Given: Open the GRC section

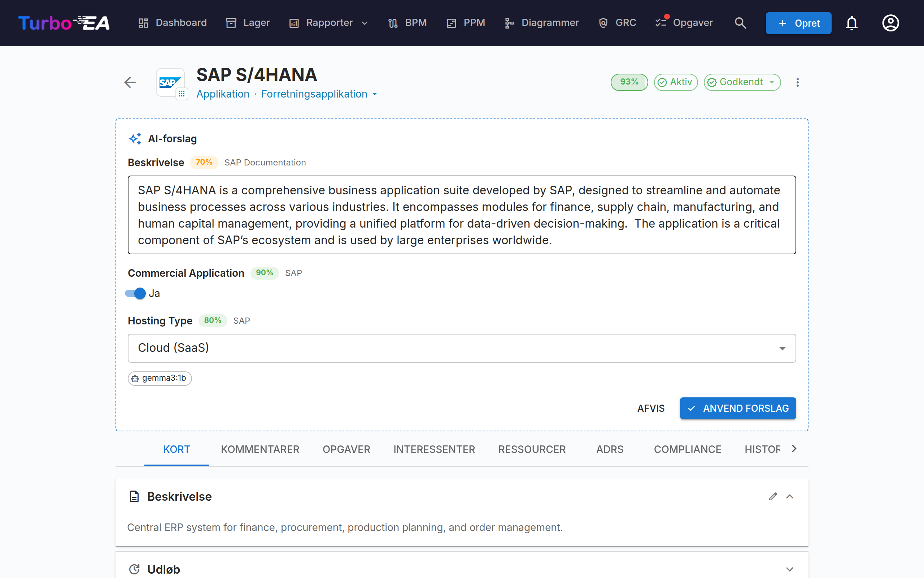Looking at the screenshot, I should (x=618, y=23).
